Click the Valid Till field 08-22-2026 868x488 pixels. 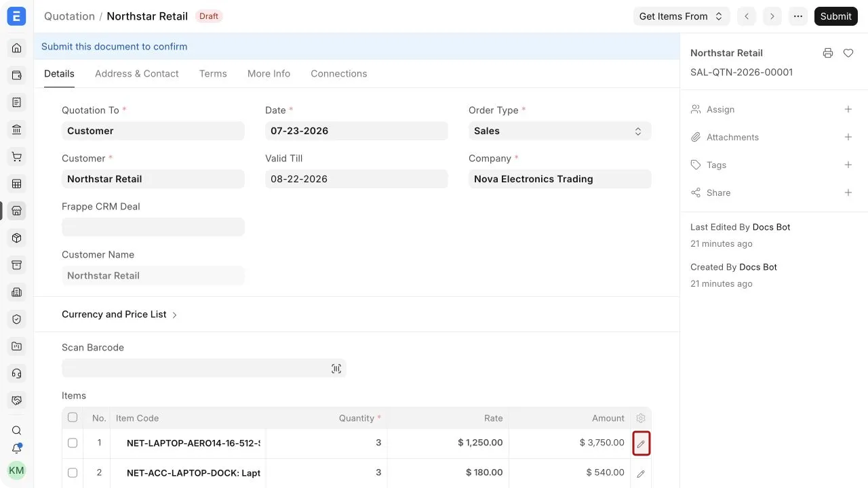[357, 179]
